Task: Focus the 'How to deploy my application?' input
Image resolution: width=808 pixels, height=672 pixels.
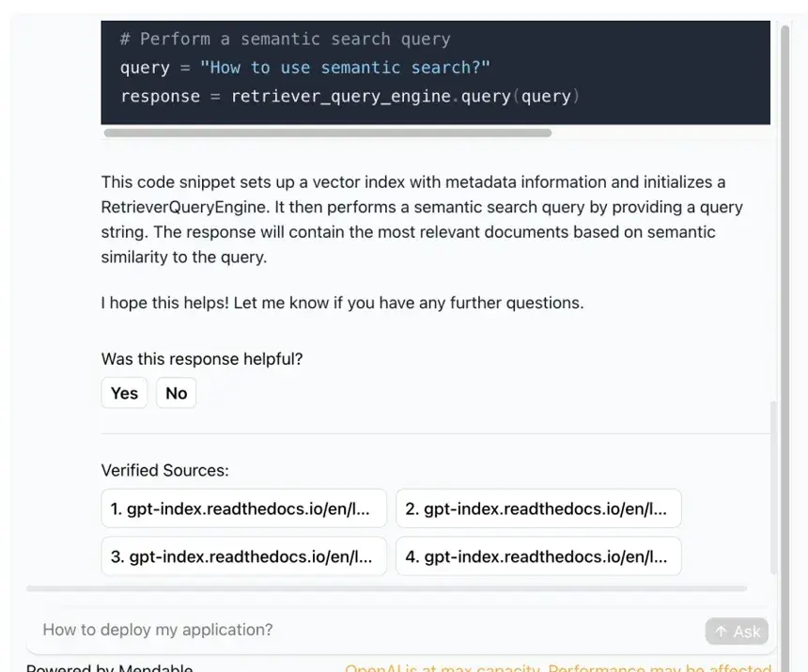Action: point(361,630)
